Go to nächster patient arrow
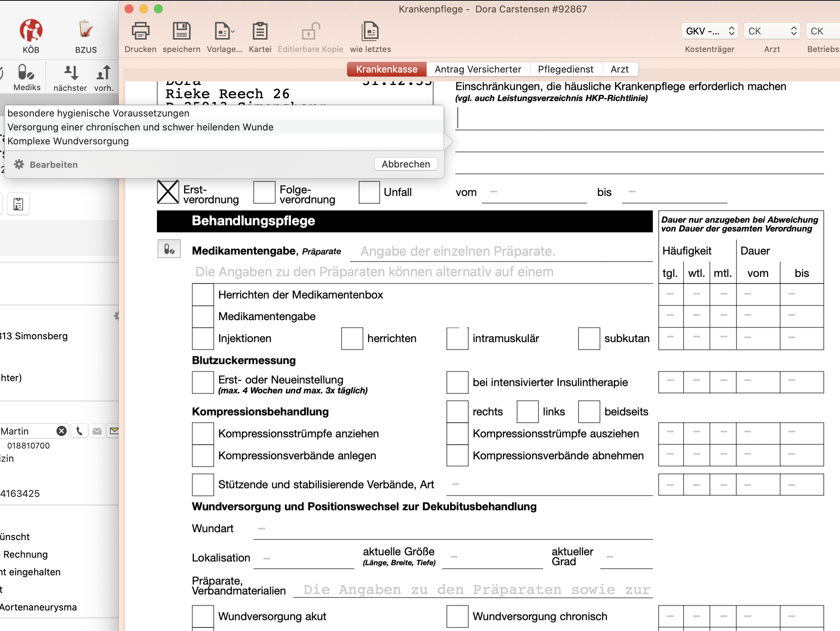840x631 pixels. pos(71,73)
